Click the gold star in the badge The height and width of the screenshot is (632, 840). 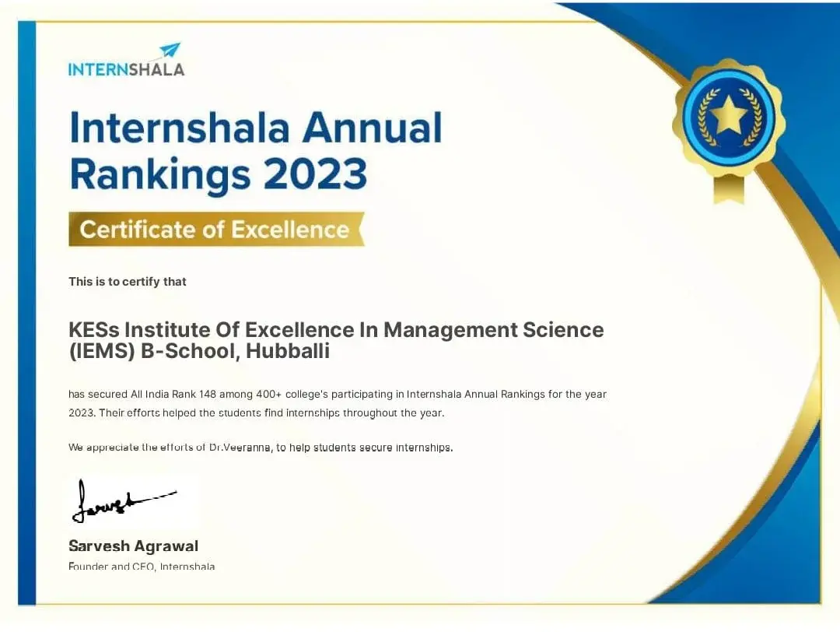(x=729, y=114)
